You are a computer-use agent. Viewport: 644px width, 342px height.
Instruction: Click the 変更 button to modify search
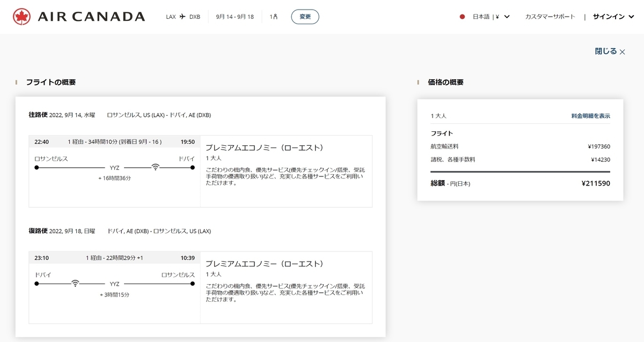(x=305, y=17)
